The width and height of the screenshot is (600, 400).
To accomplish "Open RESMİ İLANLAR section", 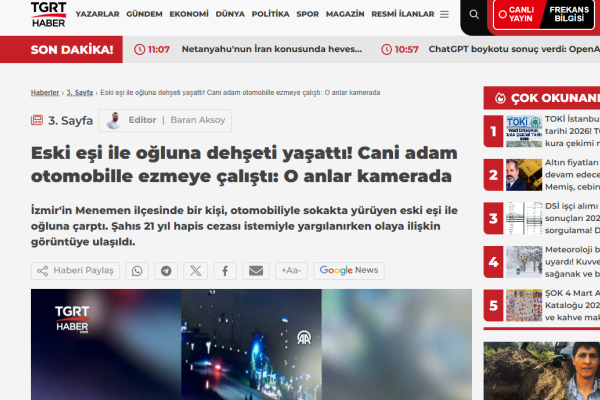I will pos(403,14).
